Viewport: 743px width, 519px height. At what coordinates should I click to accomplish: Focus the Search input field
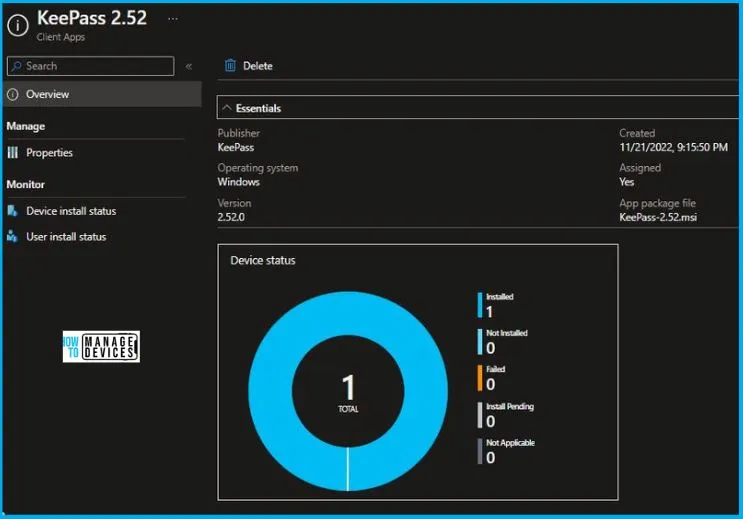(x=91, y=66)
